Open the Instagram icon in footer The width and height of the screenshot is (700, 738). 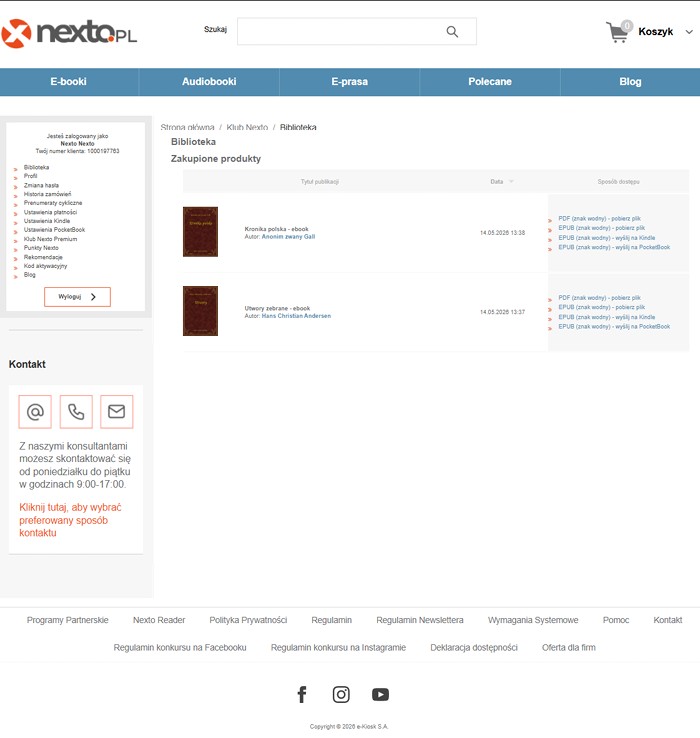click(341, 694)
